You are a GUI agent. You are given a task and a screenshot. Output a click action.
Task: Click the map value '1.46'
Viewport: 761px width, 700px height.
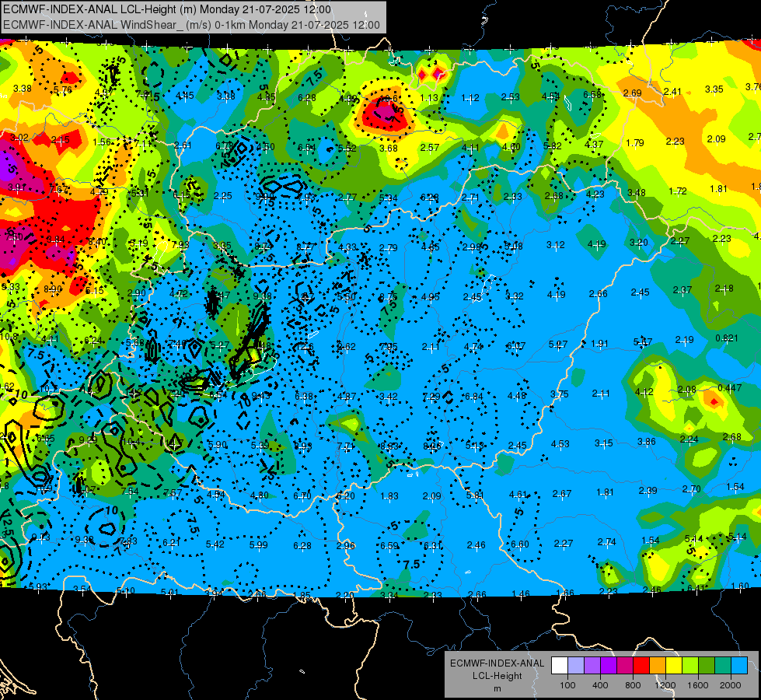pyautogui.click(x=521, y=593)
